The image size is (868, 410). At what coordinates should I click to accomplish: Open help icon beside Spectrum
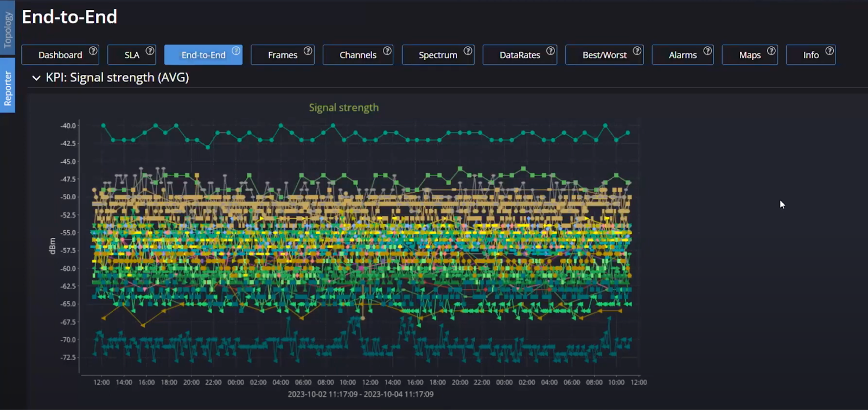[x=468, y=51]
